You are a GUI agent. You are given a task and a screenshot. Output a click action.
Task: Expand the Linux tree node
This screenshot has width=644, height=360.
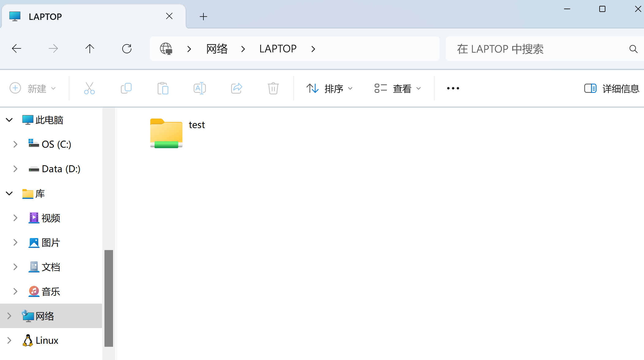pyautogui.click(x=9, y=340)
